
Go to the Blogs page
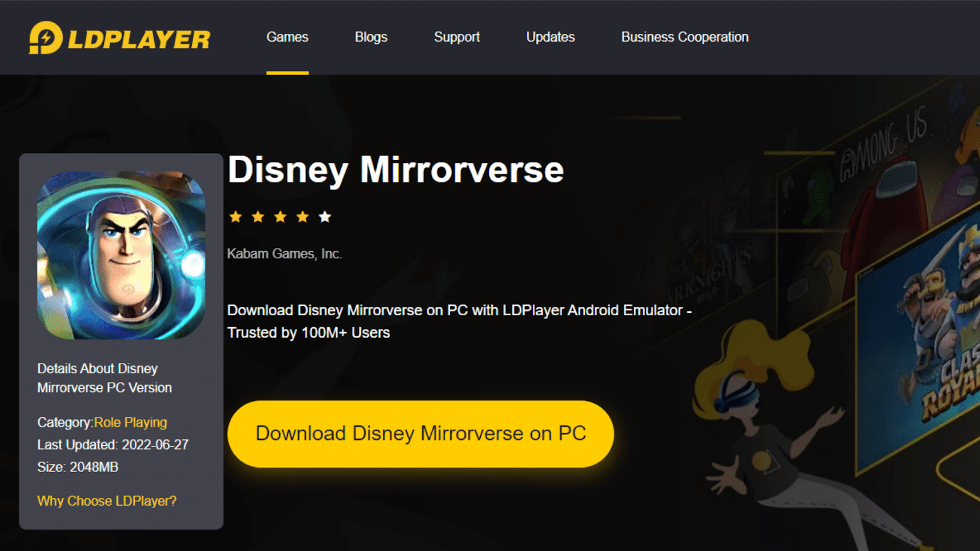(371, 37)
